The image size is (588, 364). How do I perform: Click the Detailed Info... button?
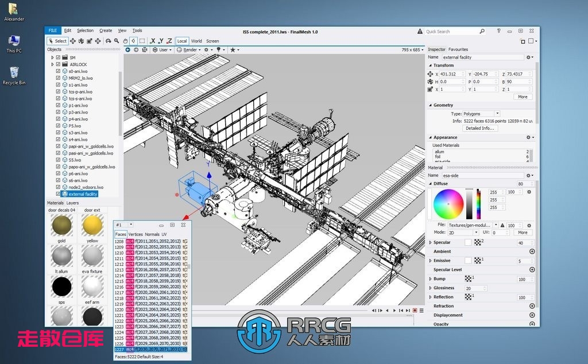coord(479,128)
